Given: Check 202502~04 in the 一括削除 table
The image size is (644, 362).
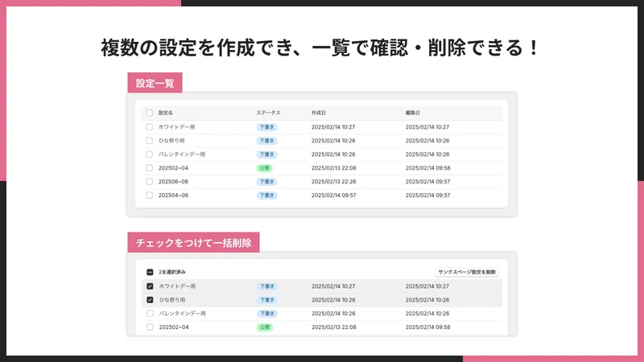Looking at the screenshot, I should (x=150, y=327).
